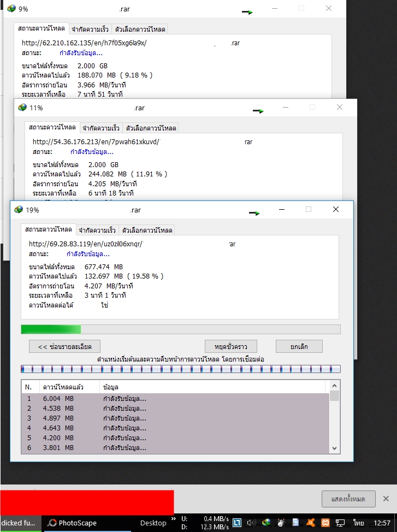Click the URL http://69.28.83.119/en/uz0zil06xnqr/

click(86, 244)
